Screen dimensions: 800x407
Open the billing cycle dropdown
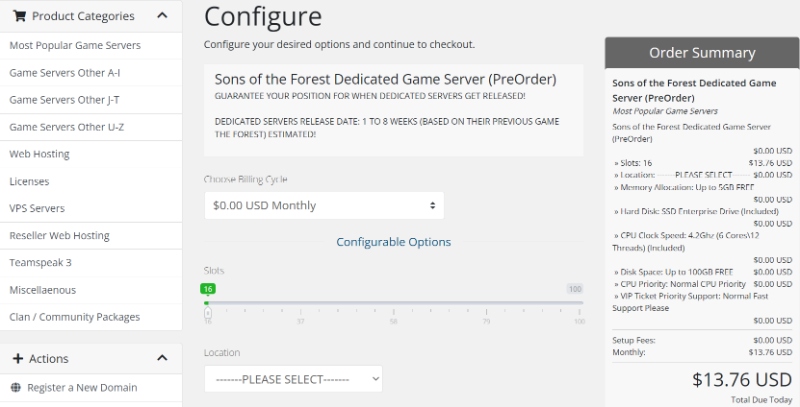[323, 205]
